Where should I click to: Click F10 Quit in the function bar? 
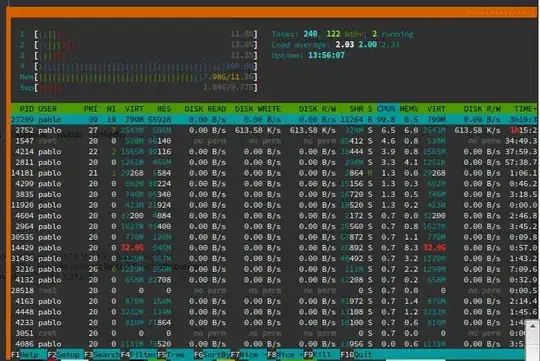(357, 354)
